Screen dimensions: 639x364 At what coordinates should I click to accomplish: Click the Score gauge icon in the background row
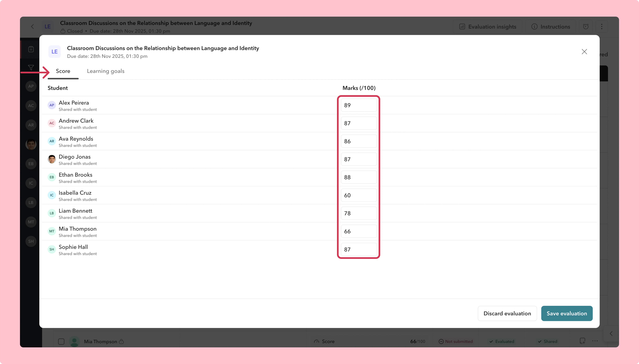(x=317, y=341)
